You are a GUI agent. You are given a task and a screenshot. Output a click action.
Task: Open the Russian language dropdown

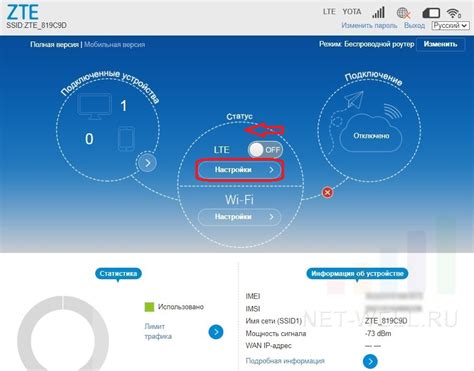[450, 26]
